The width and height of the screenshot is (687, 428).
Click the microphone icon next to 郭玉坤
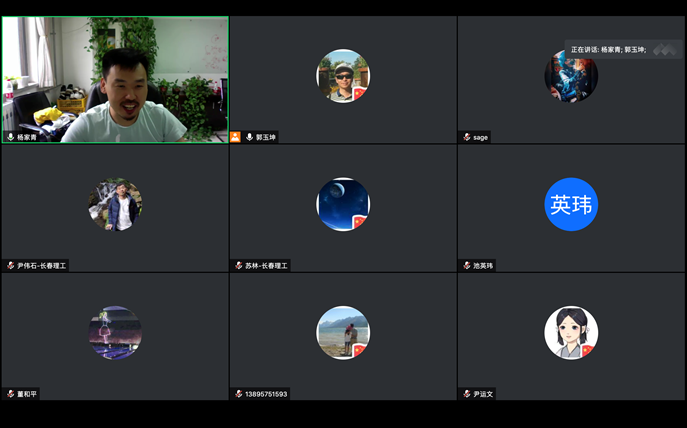coord(249,137)
